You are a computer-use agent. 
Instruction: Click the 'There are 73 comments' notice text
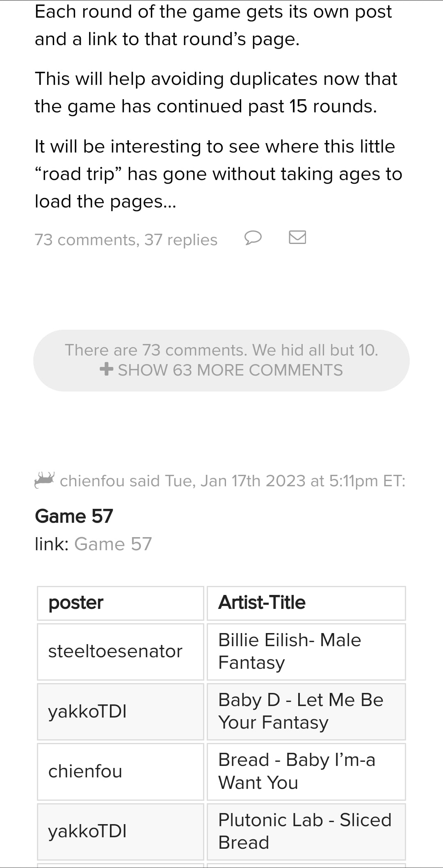tap(221, 350)
